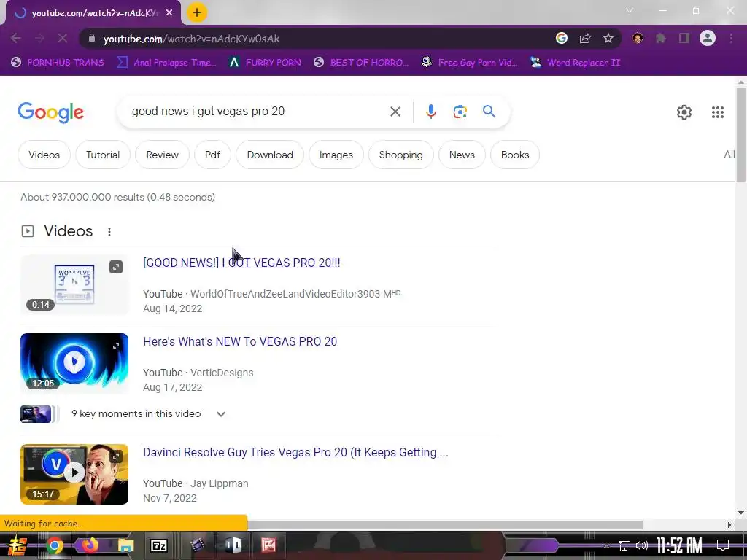Go to Google homepage via logo
This screenshot has width=747, height=560.
click(x=50, y=112)
